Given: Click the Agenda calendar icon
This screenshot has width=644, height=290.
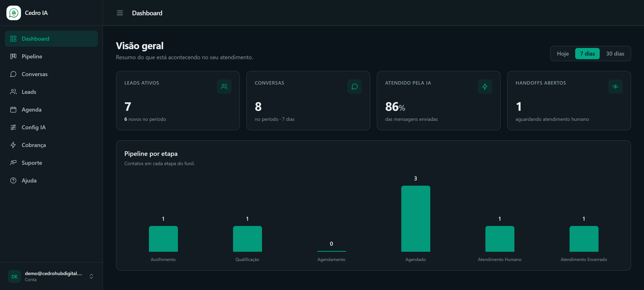Looking at the screenshot, I should [13, 110].
